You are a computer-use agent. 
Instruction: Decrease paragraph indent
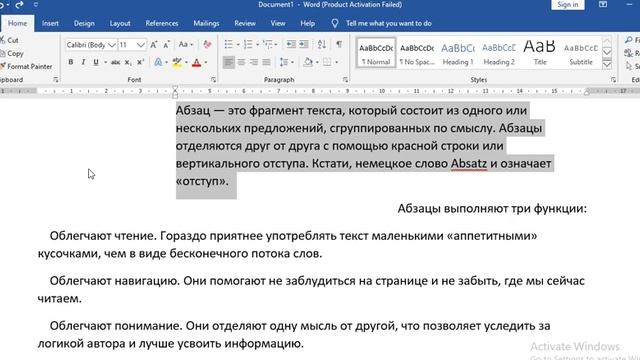(x=291, y=44)
